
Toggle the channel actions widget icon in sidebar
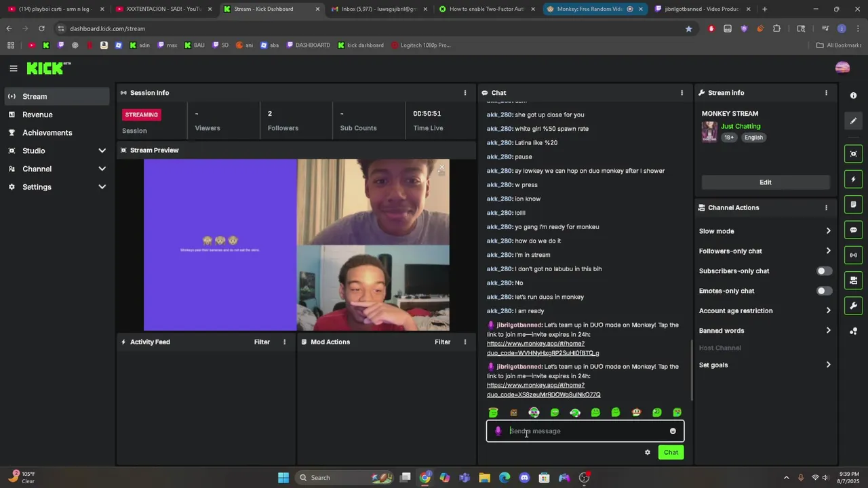point(854,281)
